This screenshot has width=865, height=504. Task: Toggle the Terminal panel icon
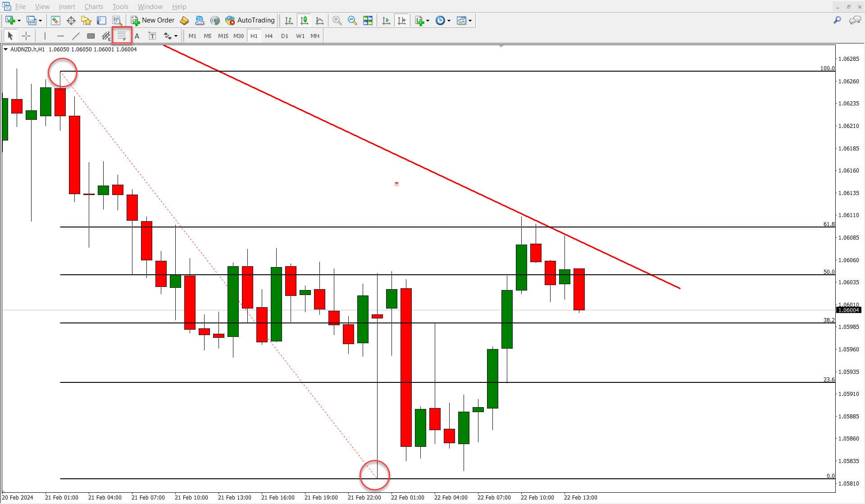coord(101,20)
